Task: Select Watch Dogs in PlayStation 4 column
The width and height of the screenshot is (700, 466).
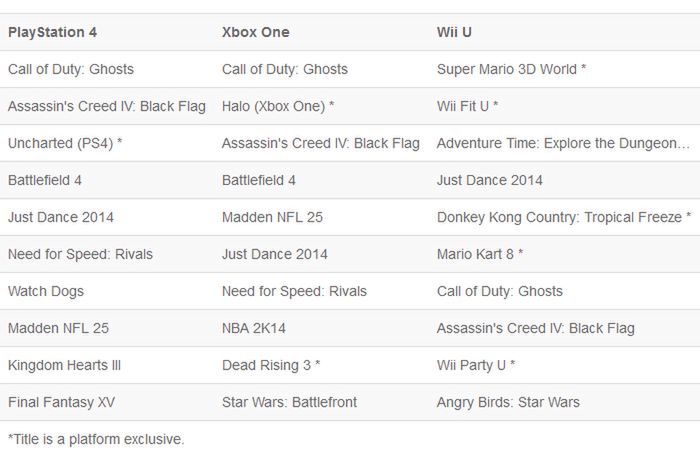Action: tap(46, 291)
